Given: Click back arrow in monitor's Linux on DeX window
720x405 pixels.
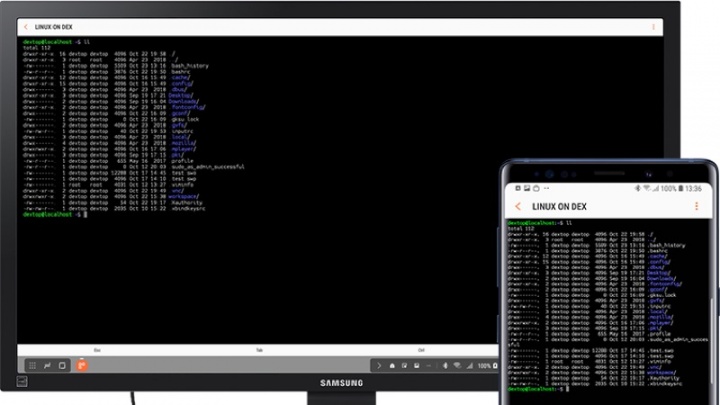Looking at the screenshot, I should pos(26,26).
